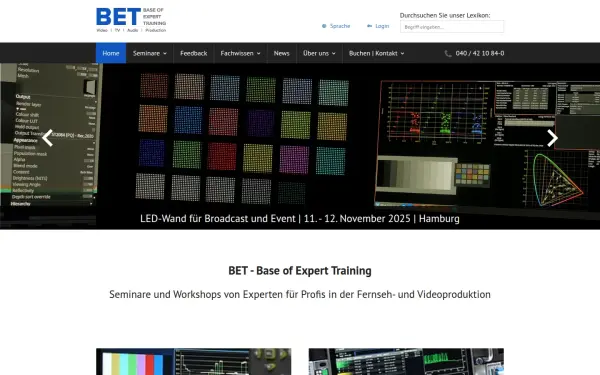Viewport: 600px width, 375px height.
Task: Expand the Fachwissen dropdown chevron
Action: 259,54
